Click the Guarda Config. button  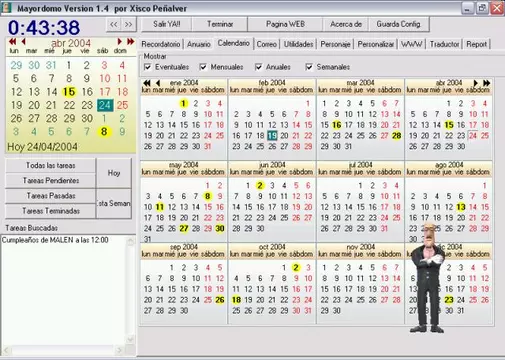pos(399,24)
